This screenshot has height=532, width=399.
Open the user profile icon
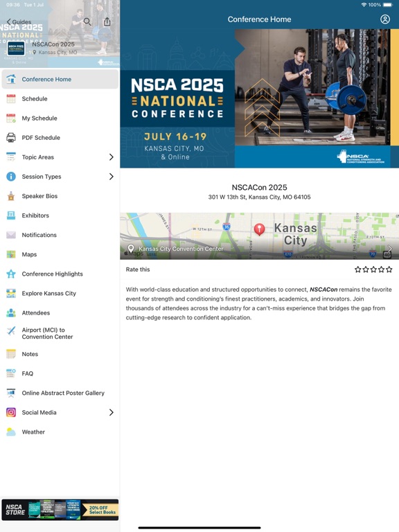[385, 19]
